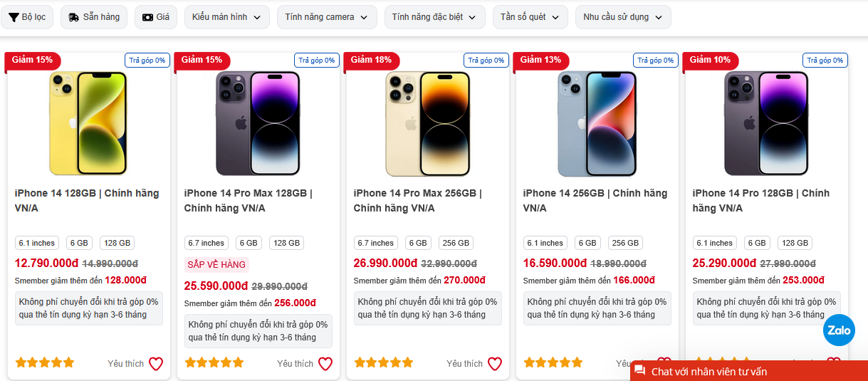The height and width of the screenshot is (381, 868).
Task: Open the Bộ lọc filter funnel button
Action: point(27,17)
